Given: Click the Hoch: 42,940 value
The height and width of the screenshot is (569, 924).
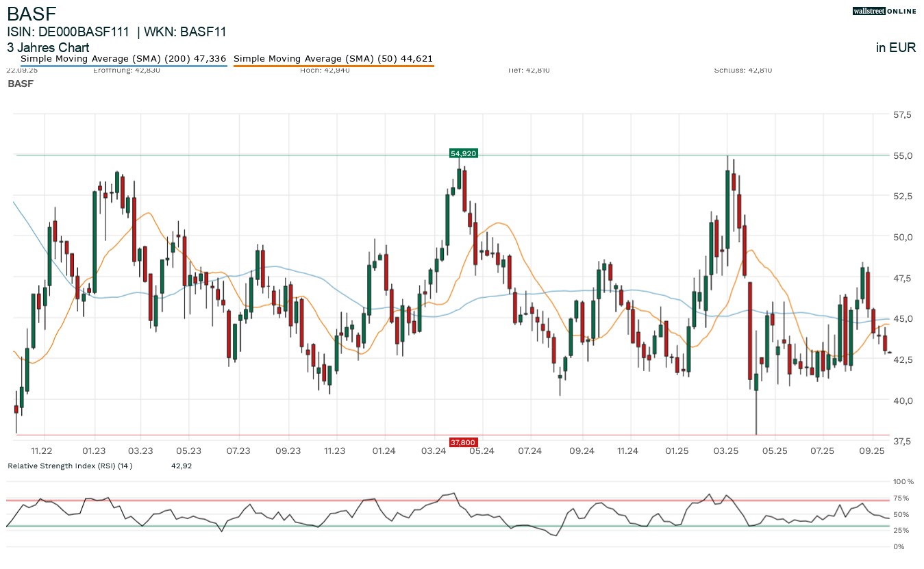Looking at the screenshot, I should click(325, 70).
